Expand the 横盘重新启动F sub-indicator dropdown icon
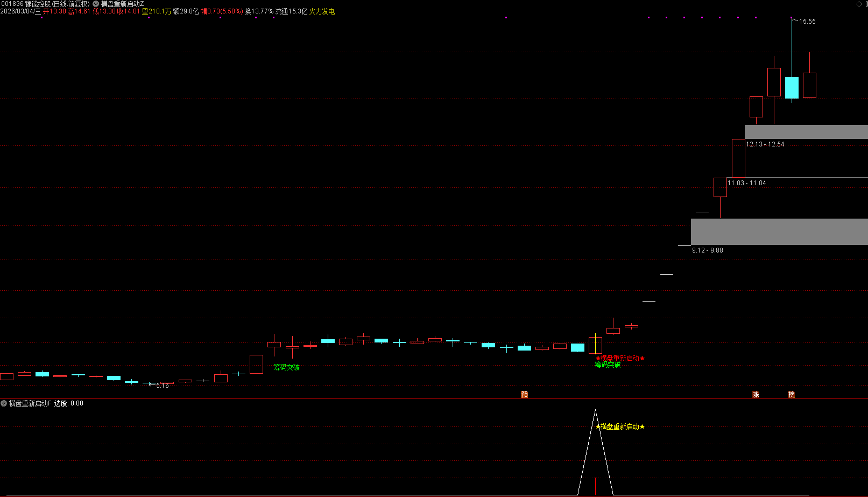 [x=4, y=403]
